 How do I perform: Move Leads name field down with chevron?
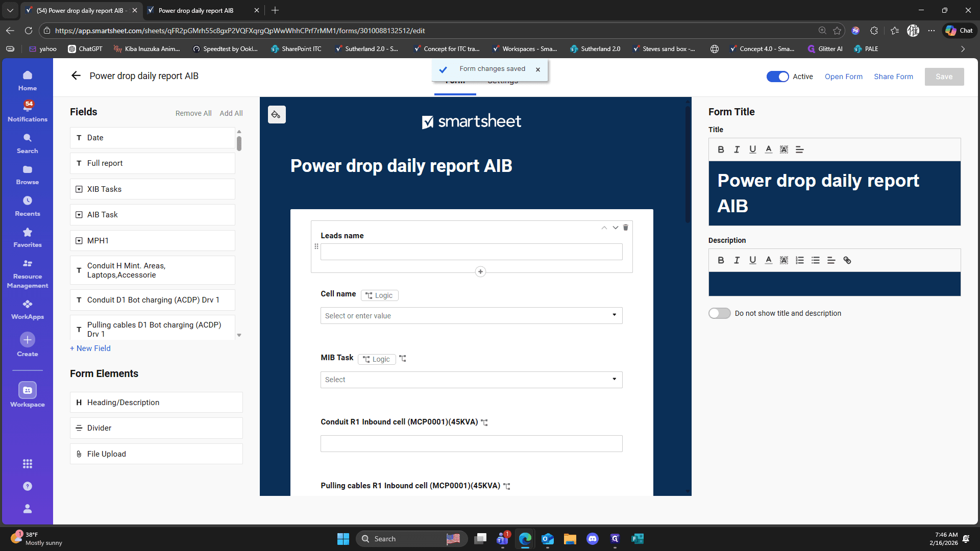[x=616, y=228]
